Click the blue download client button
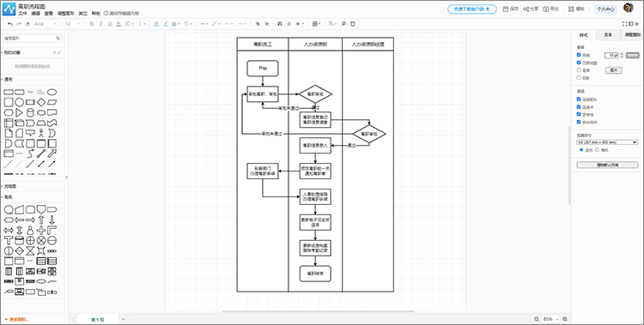This screenshot has height=325, width=644. pos(472,9)
